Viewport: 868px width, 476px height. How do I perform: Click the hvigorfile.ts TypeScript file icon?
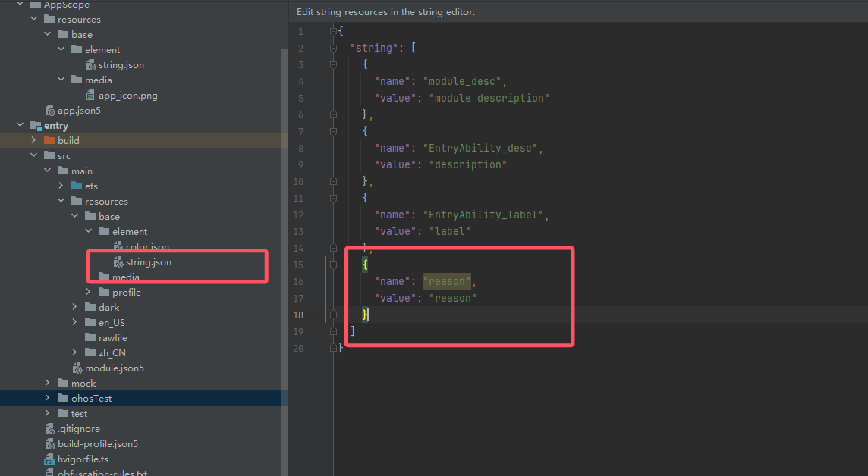pyautogui.click(x=49, y=459)
